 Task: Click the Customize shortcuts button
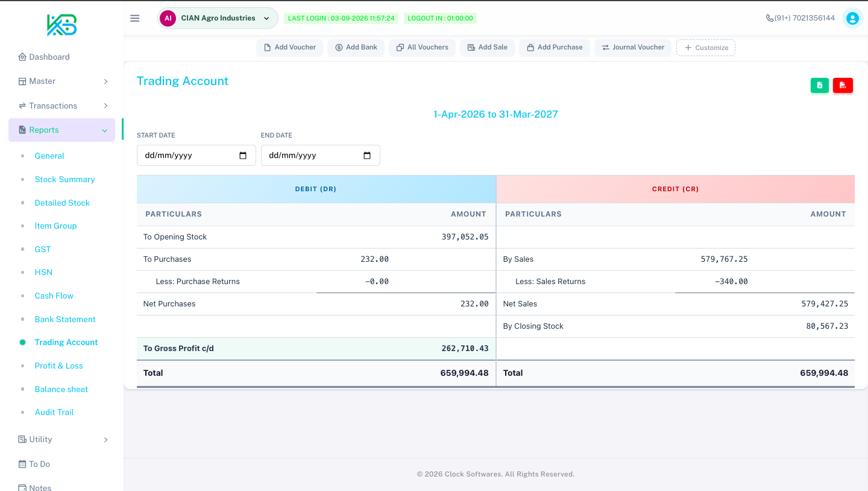point(706,48)
